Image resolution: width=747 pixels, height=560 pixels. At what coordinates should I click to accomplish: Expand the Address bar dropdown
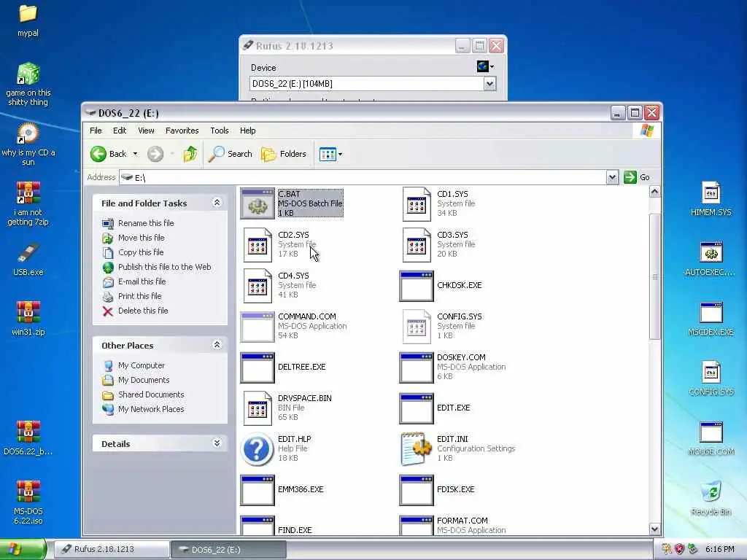point(612,178)
